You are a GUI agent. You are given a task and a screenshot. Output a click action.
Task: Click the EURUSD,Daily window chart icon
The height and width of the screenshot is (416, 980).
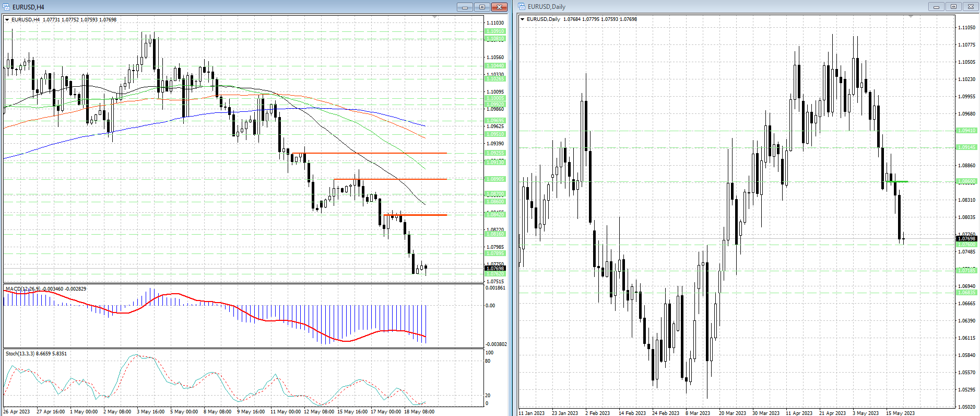click(x=522, y=7)
